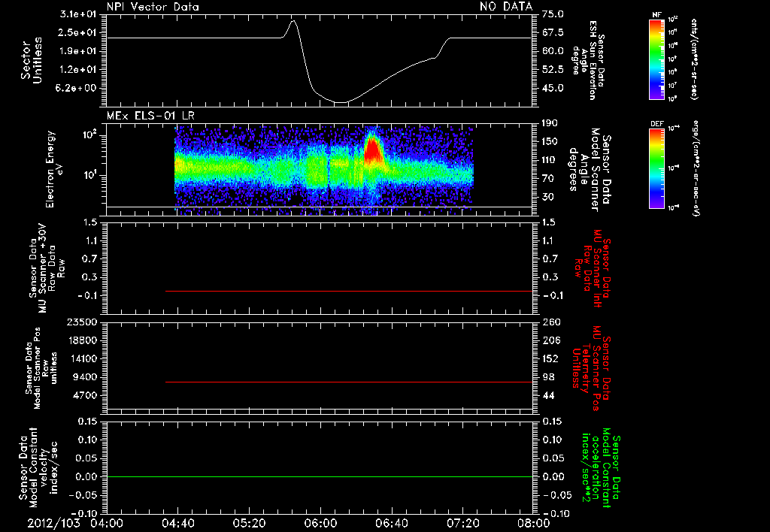The image size is (770, 532).
Task: Click the green "Model Constant acceleration" label
Action: coord(600,468)
